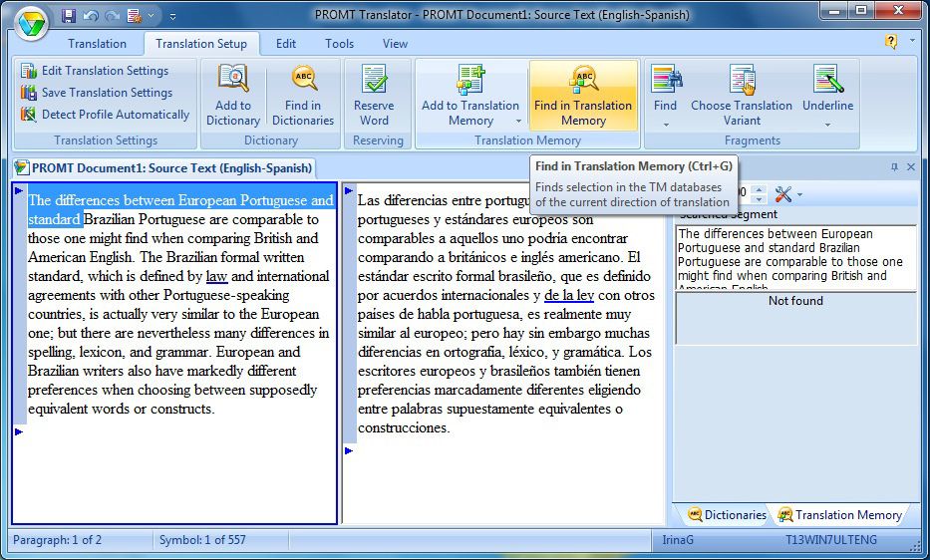This screenshot has width=930, height=560.
Task: Open Customize Quick Access Toolbar menu
Action: 172,17
